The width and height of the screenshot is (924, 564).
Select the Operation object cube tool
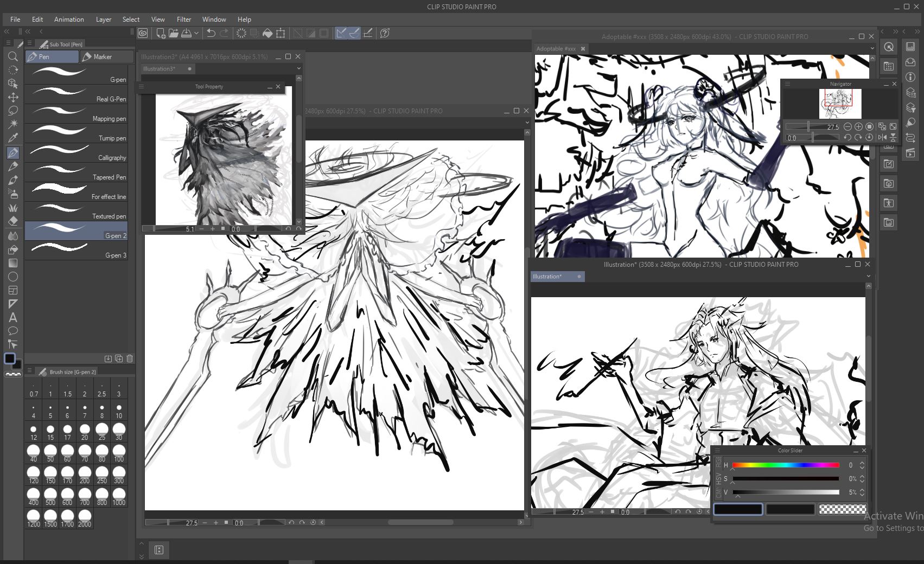click(13, 84)
